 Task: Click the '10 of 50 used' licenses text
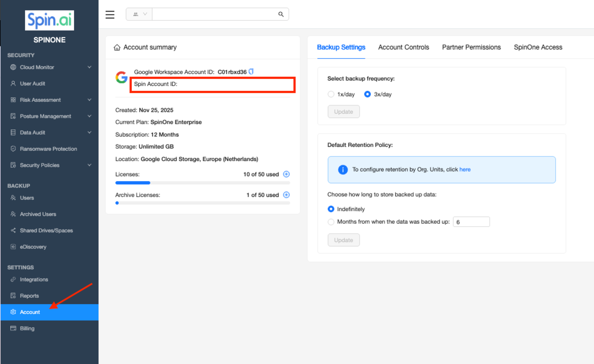coord(261,174)
